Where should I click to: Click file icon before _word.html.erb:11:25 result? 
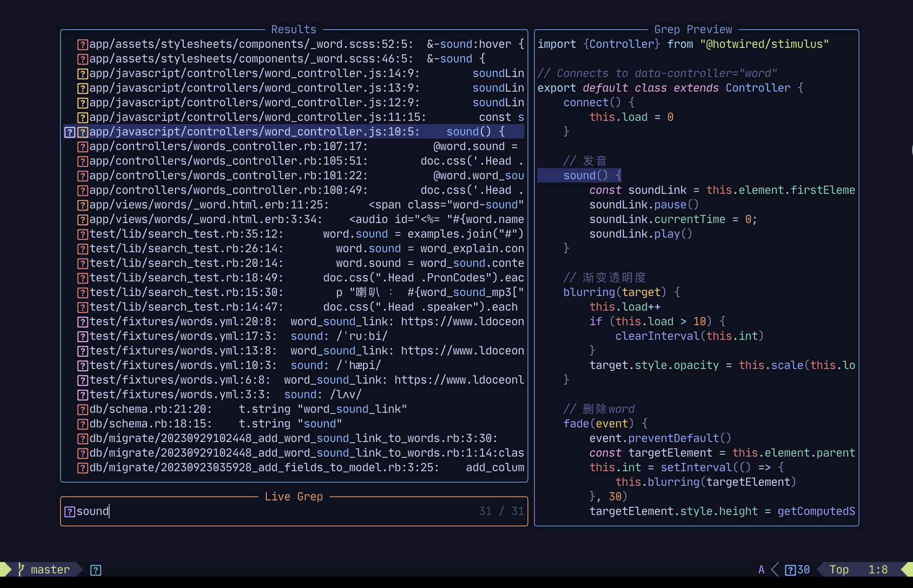coord(83,205)
